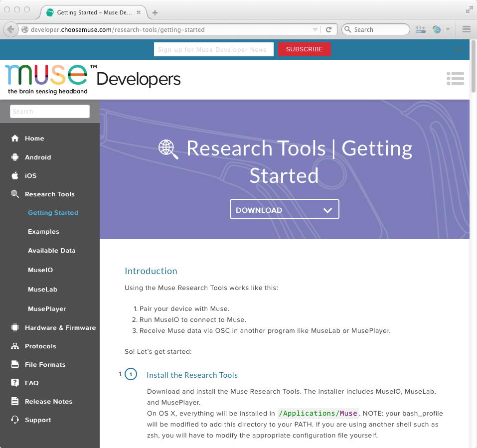Click the step 1 circle number icon
The height and width of the screenshot is (448, 477).
coord(131,374)
